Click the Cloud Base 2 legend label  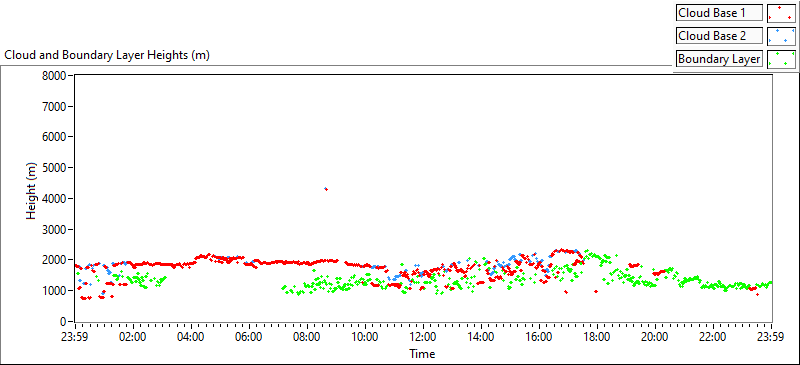(719, 36)
